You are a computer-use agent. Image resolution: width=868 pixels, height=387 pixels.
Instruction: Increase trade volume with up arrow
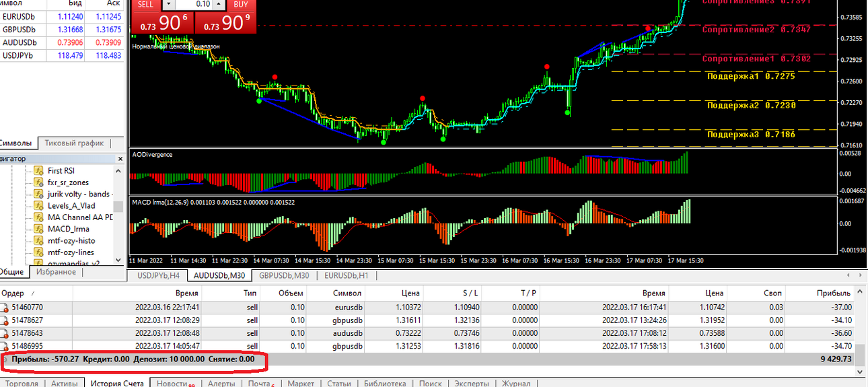220,4
